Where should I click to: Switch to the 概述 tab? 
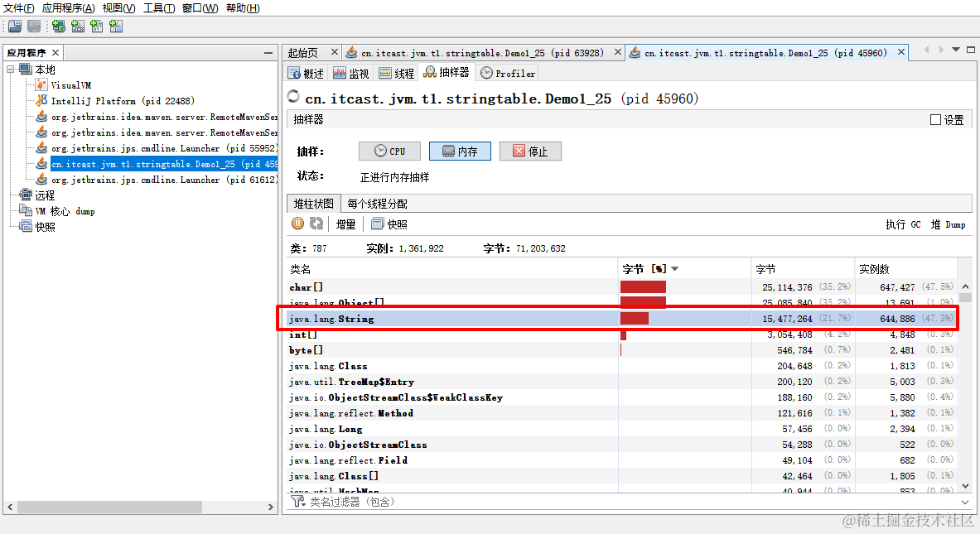(x=306, y=73)
